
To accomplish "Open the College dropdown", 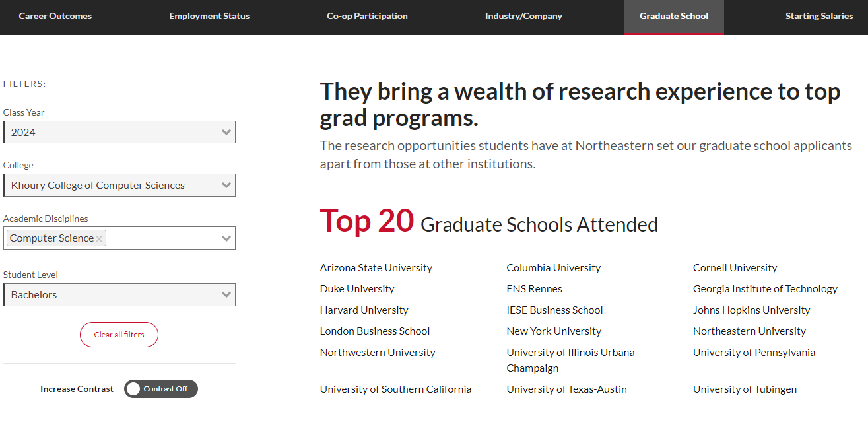I will coord(119,186).
